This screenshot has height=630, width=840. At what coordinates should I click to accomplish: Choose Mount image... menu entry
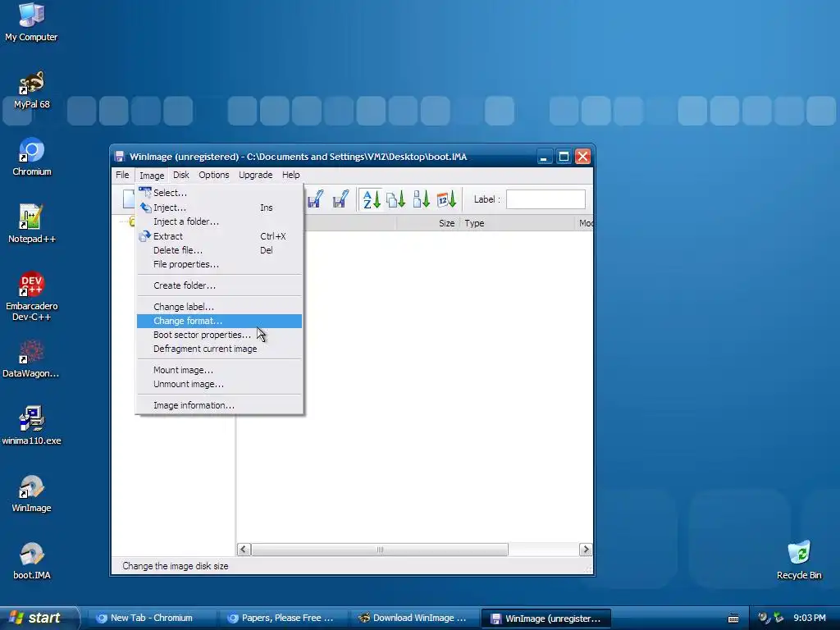[x=219, y=370]
